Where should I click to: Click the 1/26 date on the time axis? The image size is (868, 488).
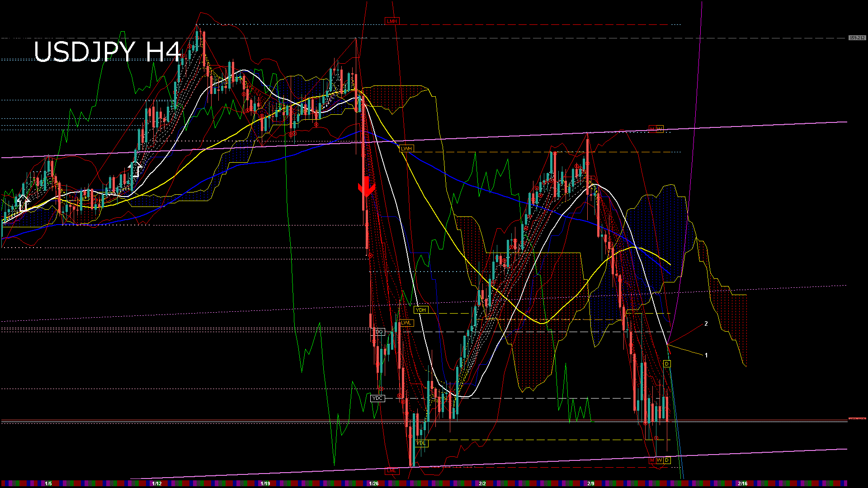[x=374, y=483]
